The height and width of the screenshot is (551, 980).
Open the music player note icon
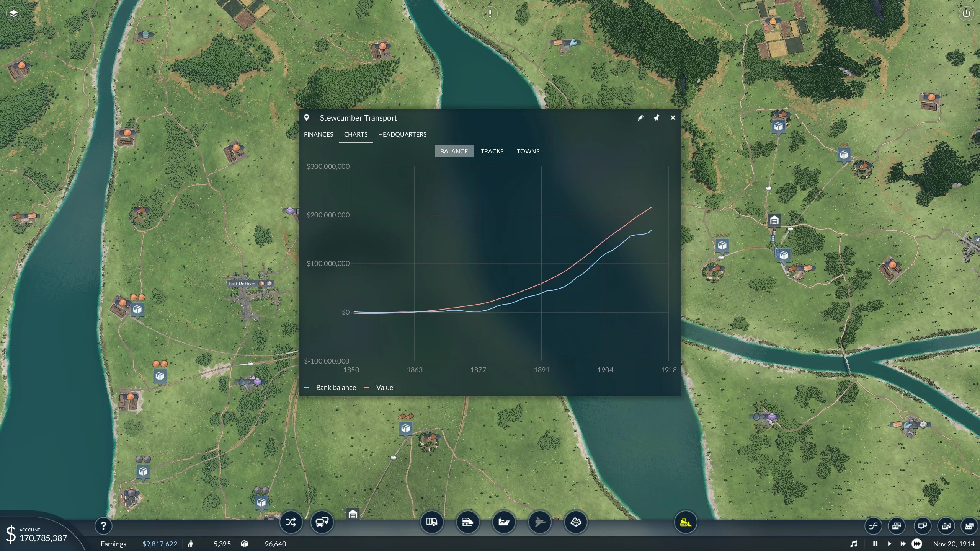pyautogui.click(x=854, y=544)
